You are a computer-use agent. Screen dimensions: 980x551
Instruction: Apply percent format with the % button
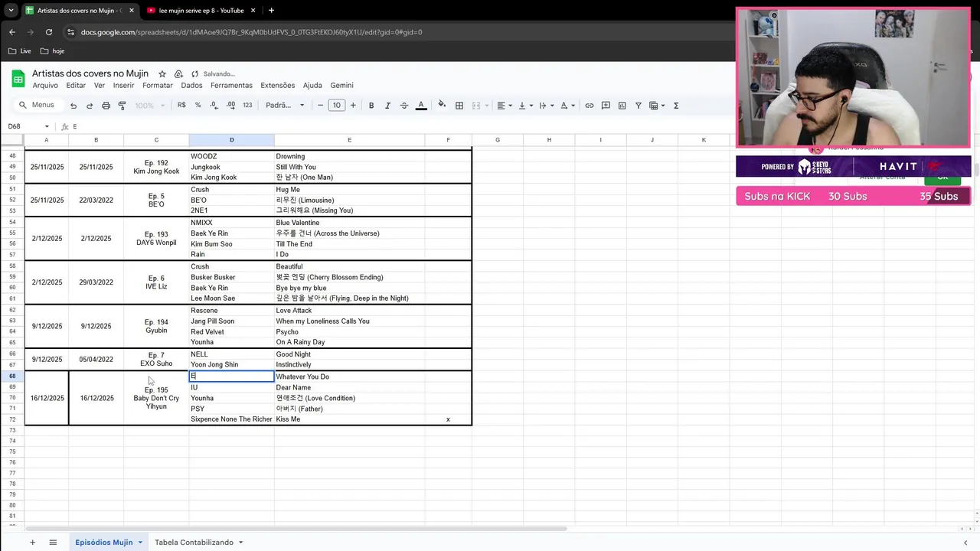198,106
